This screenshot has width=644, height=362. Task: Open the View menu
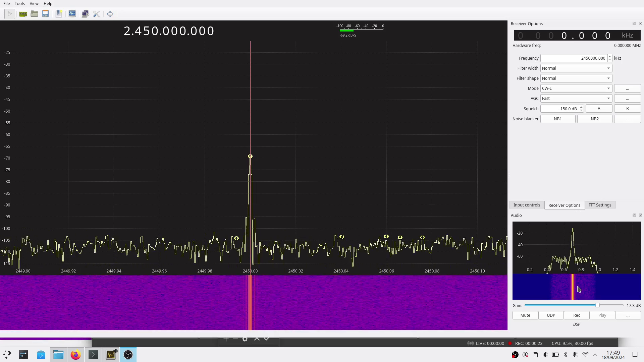point(34,3)
